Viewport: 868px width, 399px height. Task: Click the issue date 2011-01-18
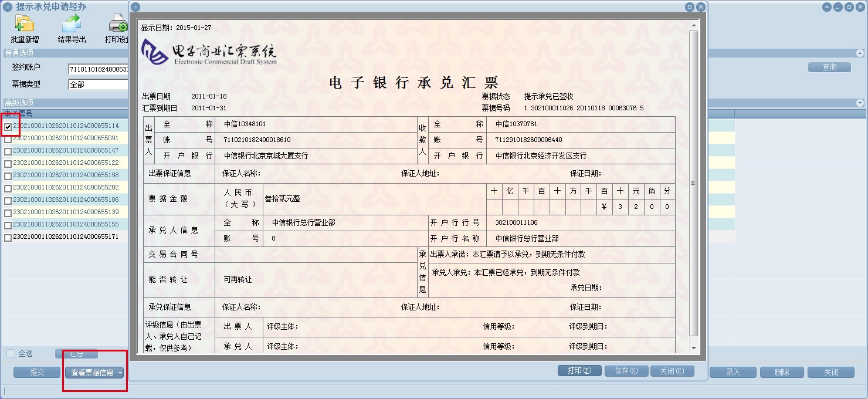[209, 96]
